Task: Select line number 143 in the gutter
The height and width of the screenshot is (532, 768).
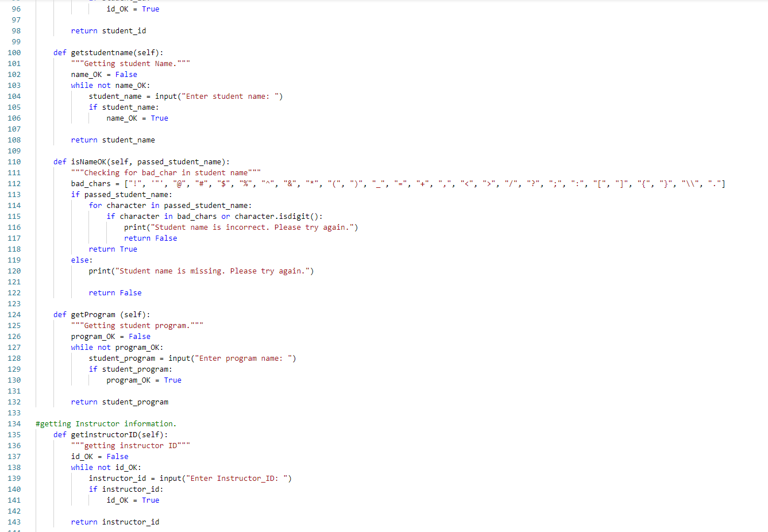Action: coord(14,522)
